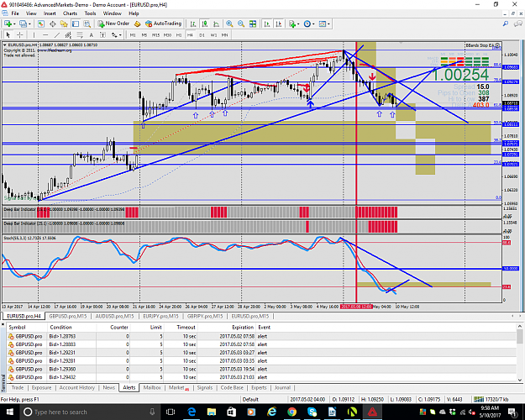Select the equidistant channel tool
525x420 pixels.
(68, 34)
